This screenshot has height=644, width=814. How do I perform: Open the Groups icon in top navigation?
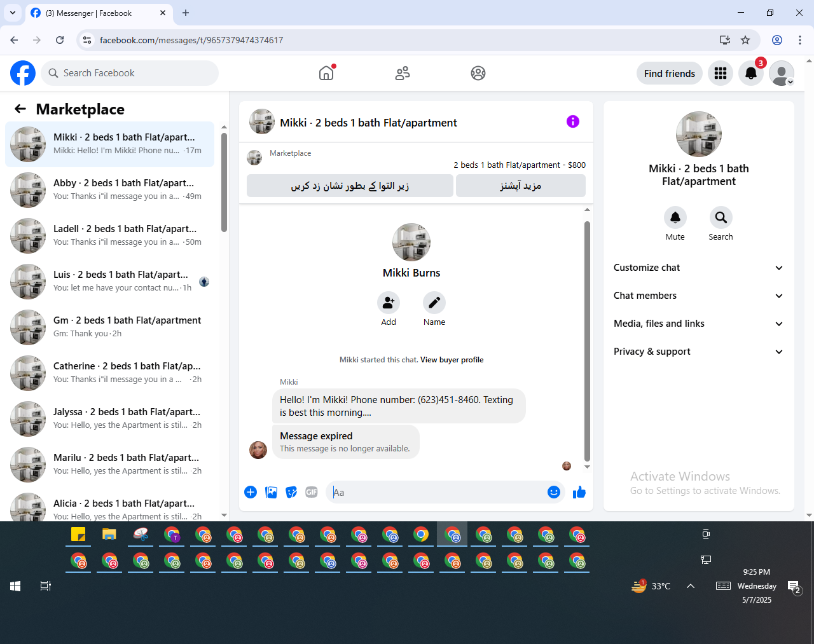point(478,73)
